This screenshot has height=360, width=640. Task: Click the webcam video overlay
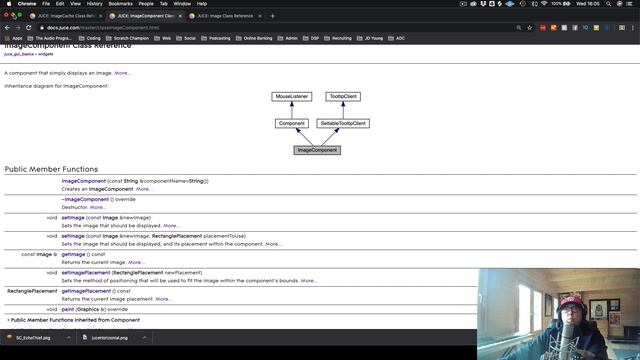pos(558,314)
